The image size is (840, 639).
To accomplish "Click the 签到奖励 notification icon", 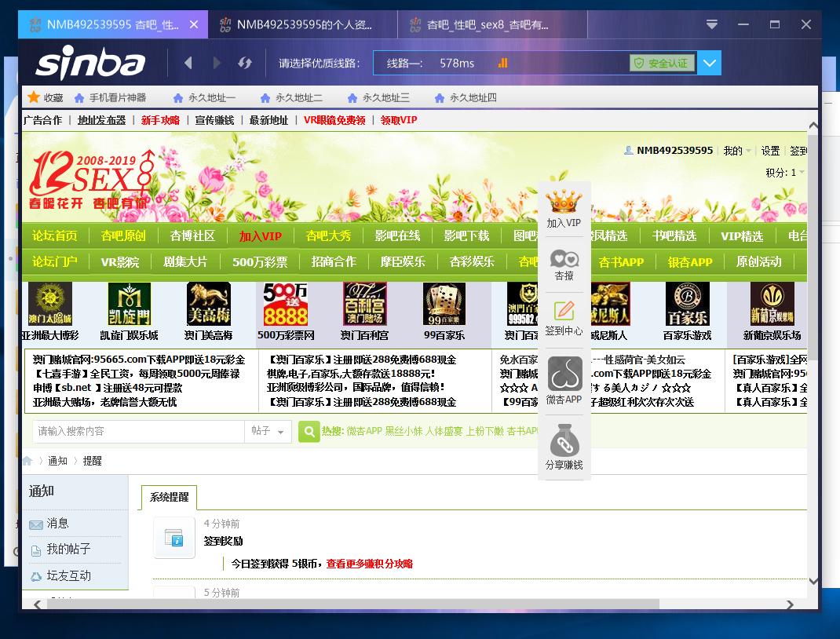I will tap(174, 537).
